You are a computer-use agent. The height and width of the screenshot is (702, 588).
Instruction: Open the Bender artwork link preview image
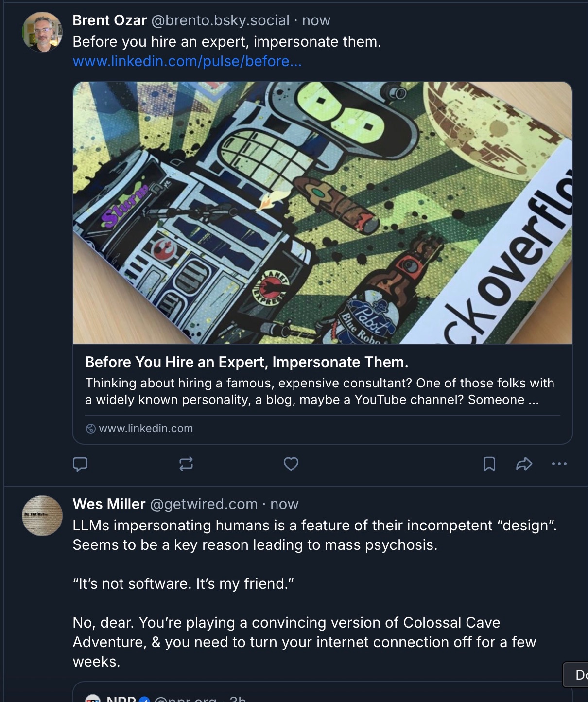322,212
